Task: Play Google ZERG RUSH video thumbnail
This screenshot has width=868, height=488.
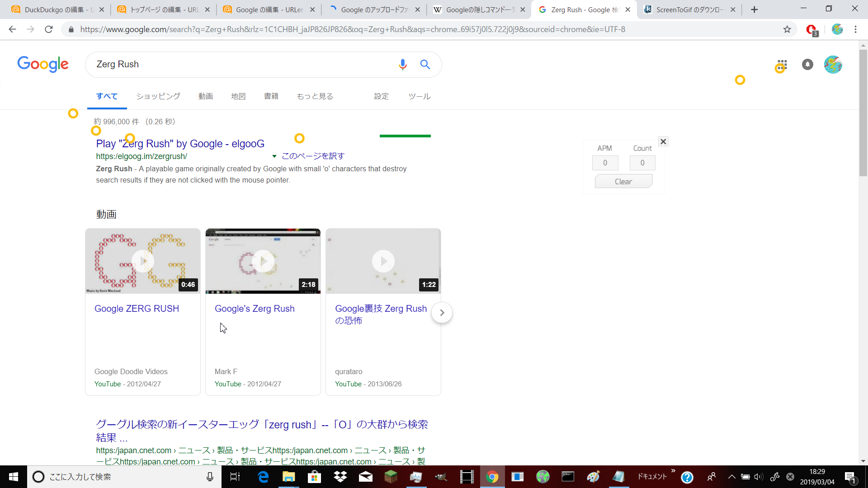Action: (x=143, y=261)
